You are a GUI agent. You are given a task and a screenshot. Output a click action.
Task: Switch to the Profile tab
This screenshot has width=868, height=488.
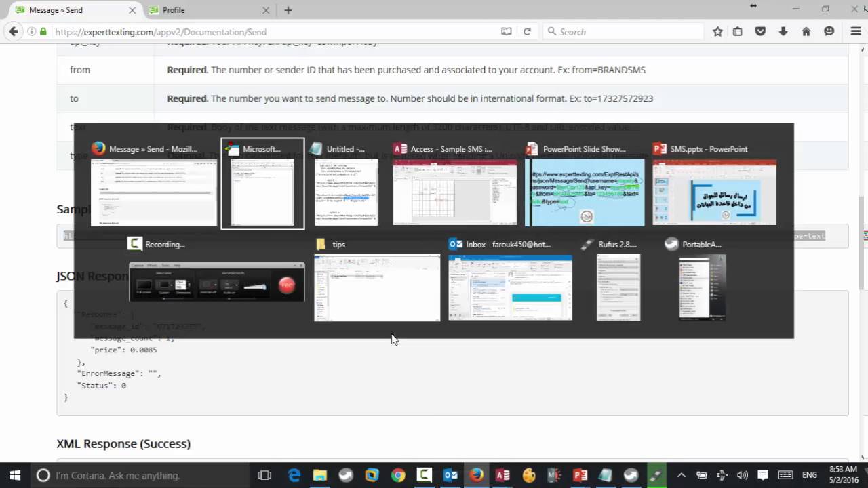point(209,10)
